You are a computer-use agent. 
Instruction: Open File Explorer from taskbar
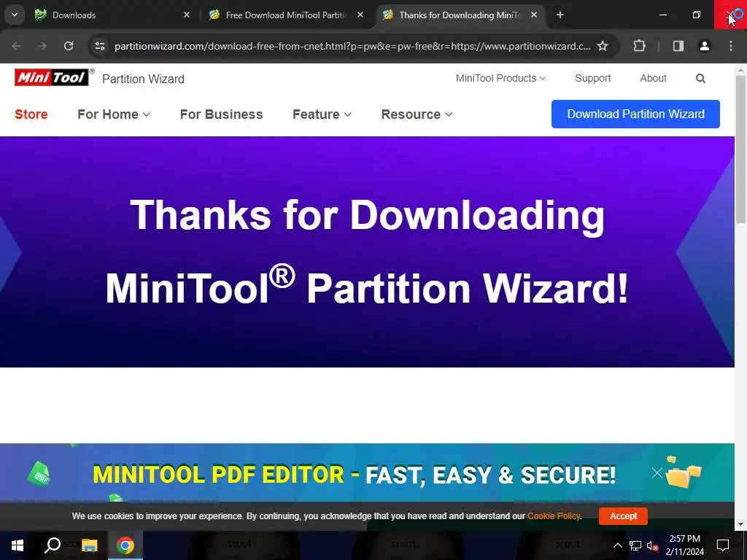(x=89, y=545)
